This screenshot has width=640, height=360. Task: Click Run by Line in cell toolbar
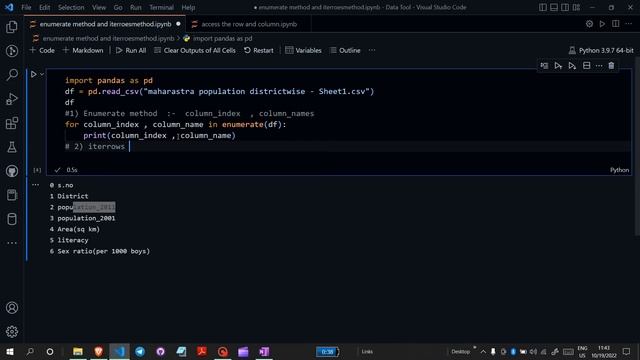tap(544, 66)
